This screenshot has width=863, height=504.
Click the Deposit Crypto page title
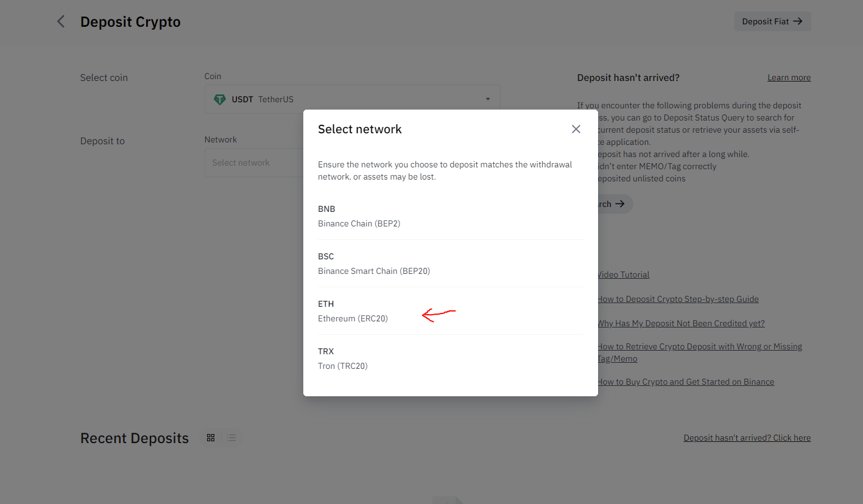(130, 22)
